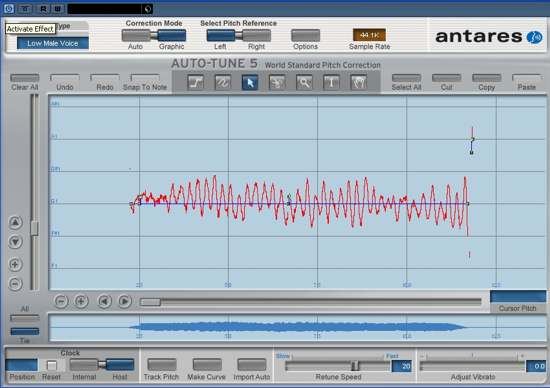Select the I-beam selection tool
This screenshot has width=550, height=388.
pyautogui.click(x=331, y=83)
